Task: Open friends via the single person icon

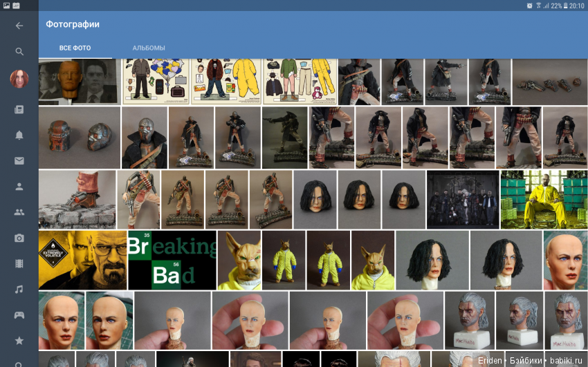Action: [x=19, y=187]
